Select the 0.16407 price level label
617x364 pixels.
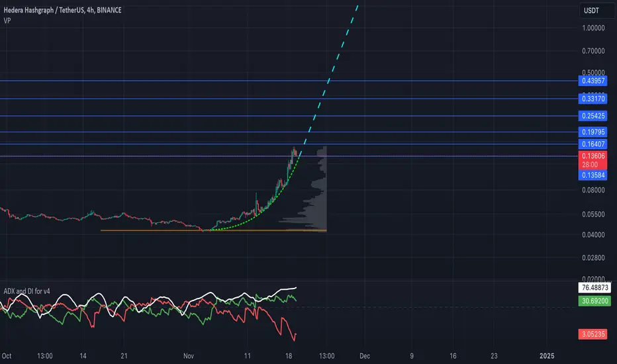[593, 144]
